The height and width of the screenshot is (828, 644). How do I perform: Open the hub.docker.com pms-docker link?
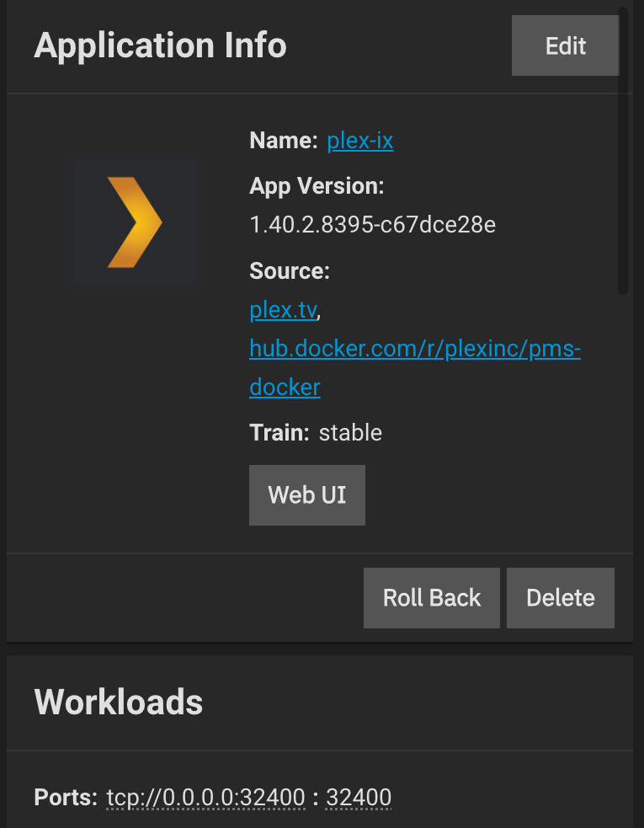tap(414, 349)
